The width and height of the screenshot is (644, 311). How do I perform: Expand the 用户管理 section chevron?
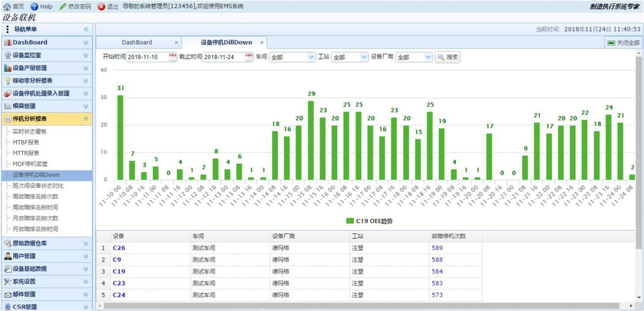pyautogui.click(x=86, y=256)
